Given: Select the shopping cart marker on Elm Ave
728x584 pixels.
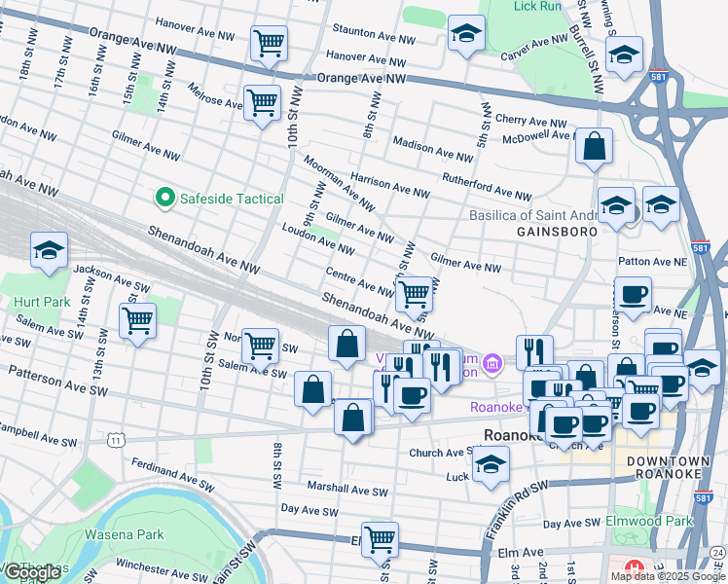Looking at the screenshot, I should click(x=380, y=543).
